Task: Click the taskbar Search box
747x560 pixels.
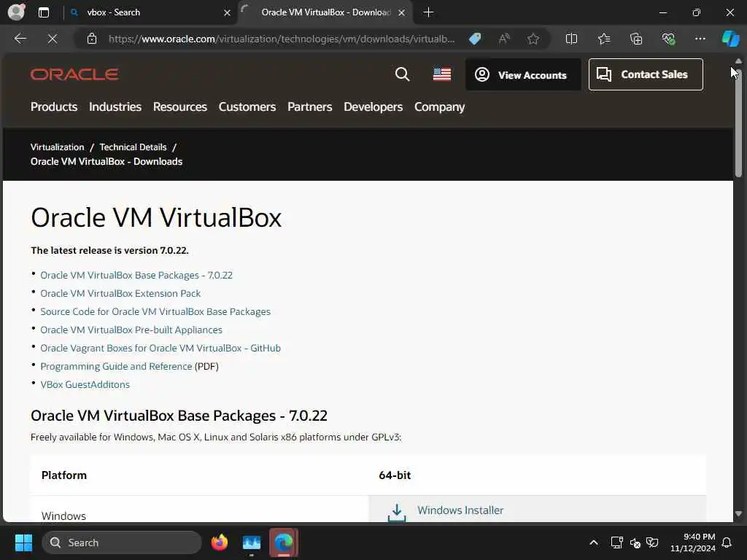Action: (x=122, y=542)
